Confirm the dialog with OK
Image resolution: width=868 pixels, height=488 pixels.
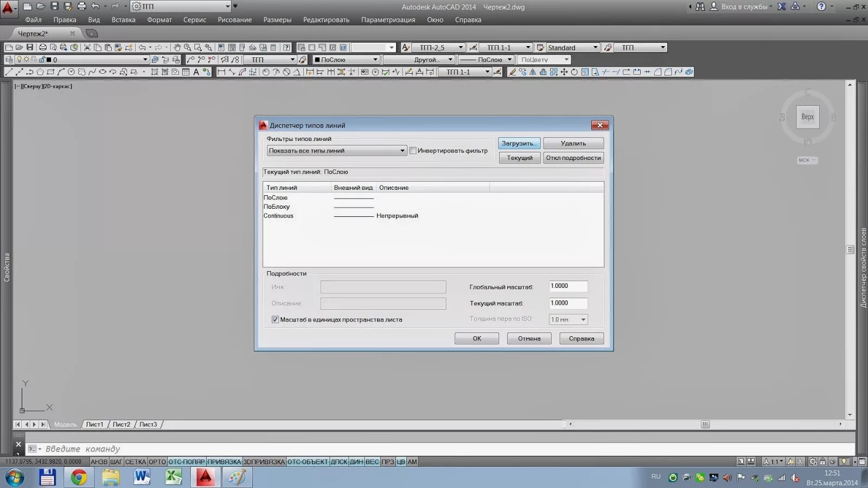pos(477,338)
